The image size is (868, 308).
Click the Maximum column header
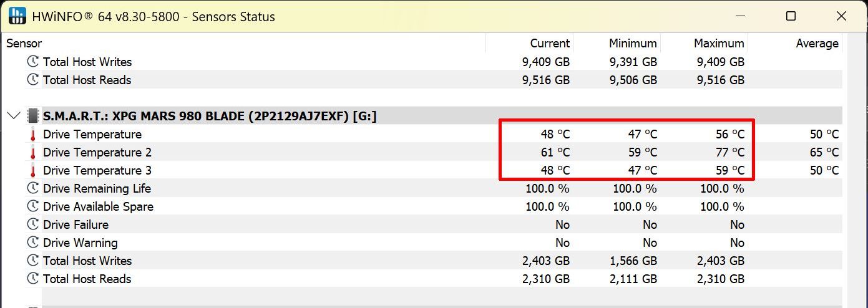pyautogui.click(x=719, y=43)
